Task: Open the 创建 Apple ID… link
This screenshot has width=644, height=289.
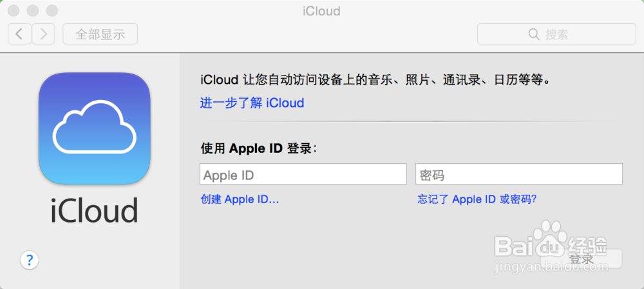Action: (240, 200)
